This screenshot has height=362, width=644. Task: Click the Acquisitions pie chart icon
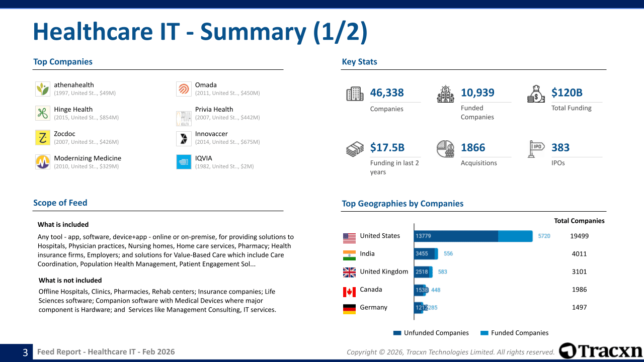pos(445,149)
